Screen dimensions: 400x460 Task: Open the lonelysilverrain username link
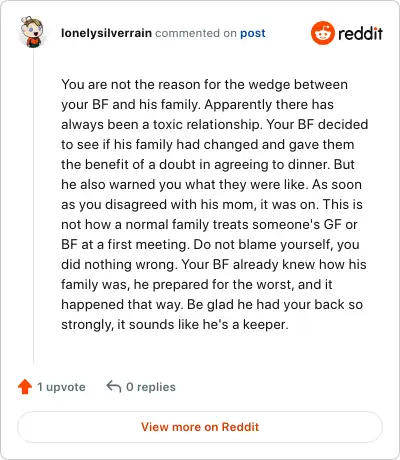106,33
